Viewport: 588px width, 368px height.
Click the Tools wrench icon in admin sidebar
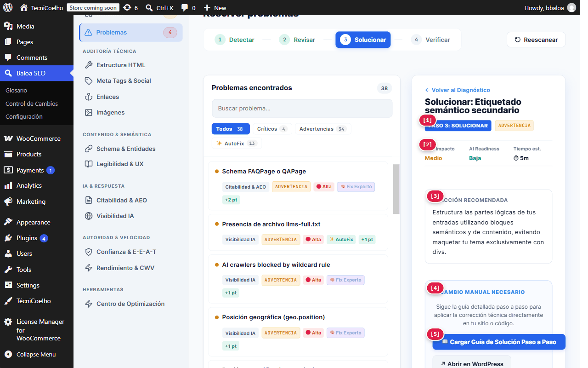(x=8, y=270)
